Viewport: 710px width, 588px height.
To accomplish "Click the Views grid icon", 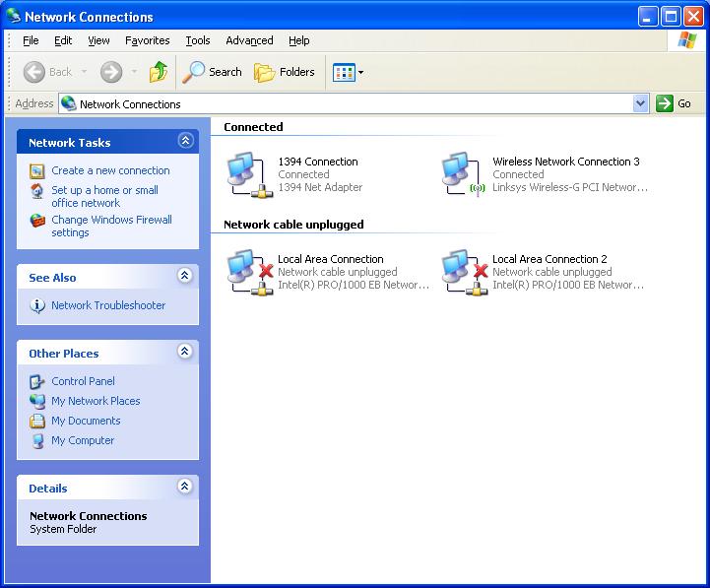I will click(344, 72).
